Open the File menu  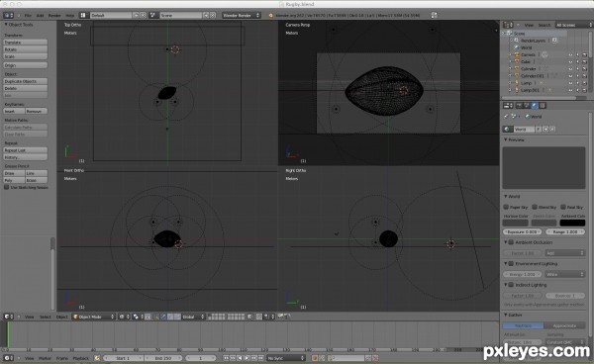(28, 16)
